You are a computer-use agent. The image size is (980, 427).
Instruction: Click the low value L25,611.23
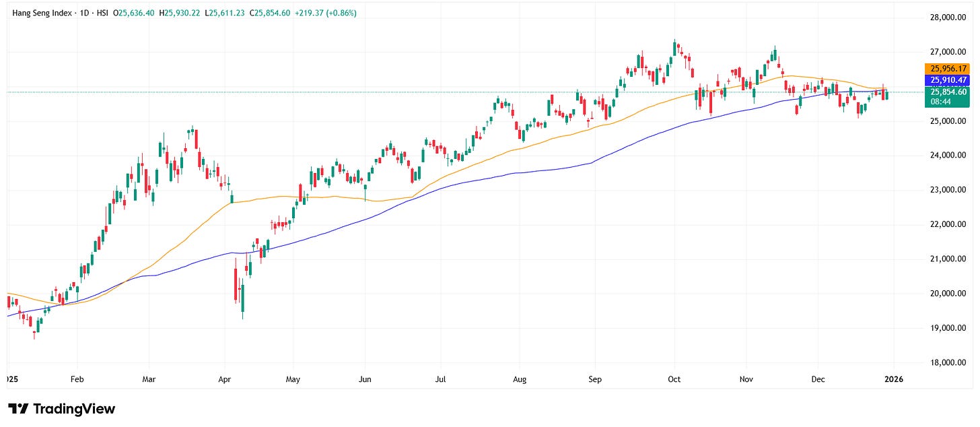click(x=224, y=12)
